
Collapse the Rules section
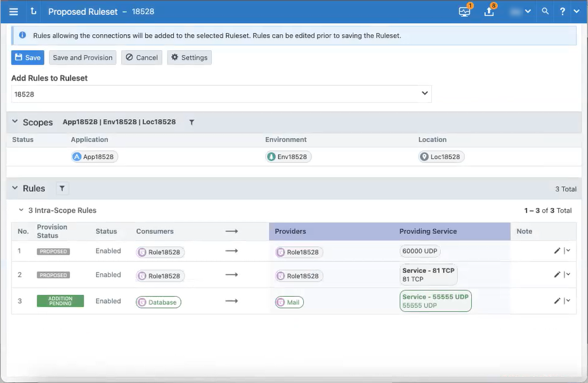15,188
